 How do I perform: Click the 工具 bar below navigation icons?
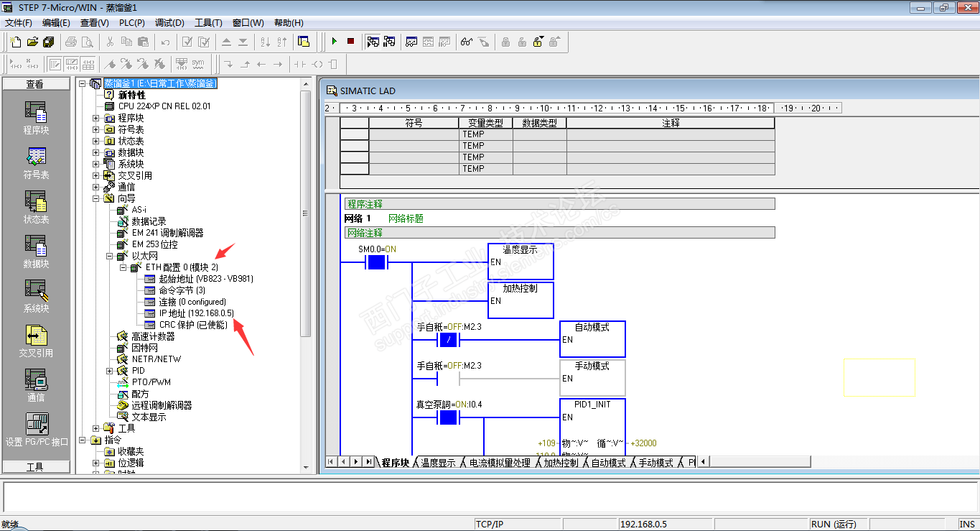point(35,467)
